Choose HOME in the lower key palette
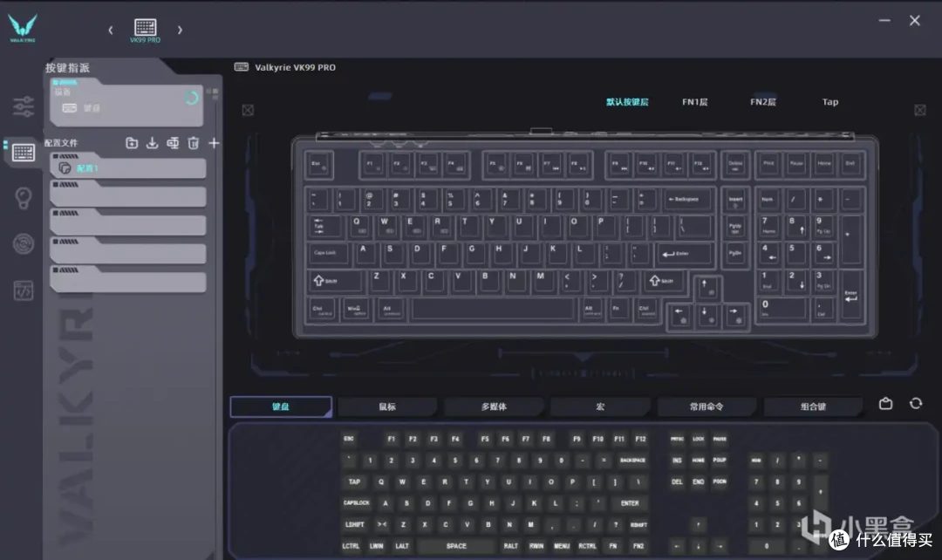The width and height of the screenshot is (942, 560). coord(698,461)
